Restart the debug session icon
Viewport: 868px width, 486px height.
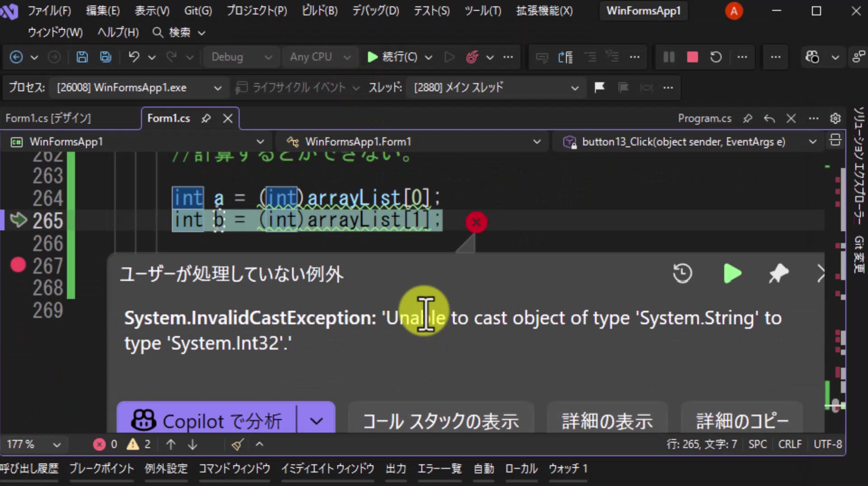click(716, 57)
